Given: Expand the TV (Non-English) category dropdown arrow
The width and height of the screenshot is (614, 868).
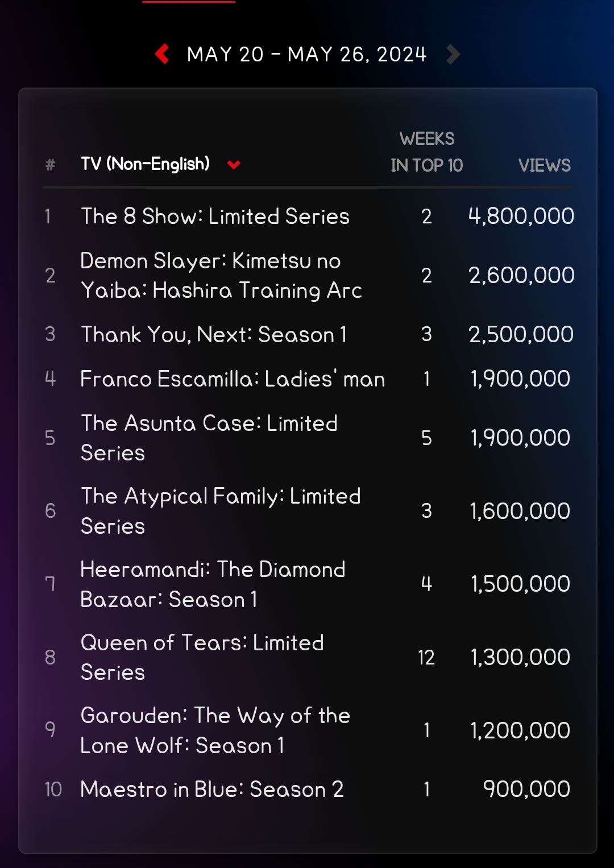Looking at the screenshot, I should (234, 165).
